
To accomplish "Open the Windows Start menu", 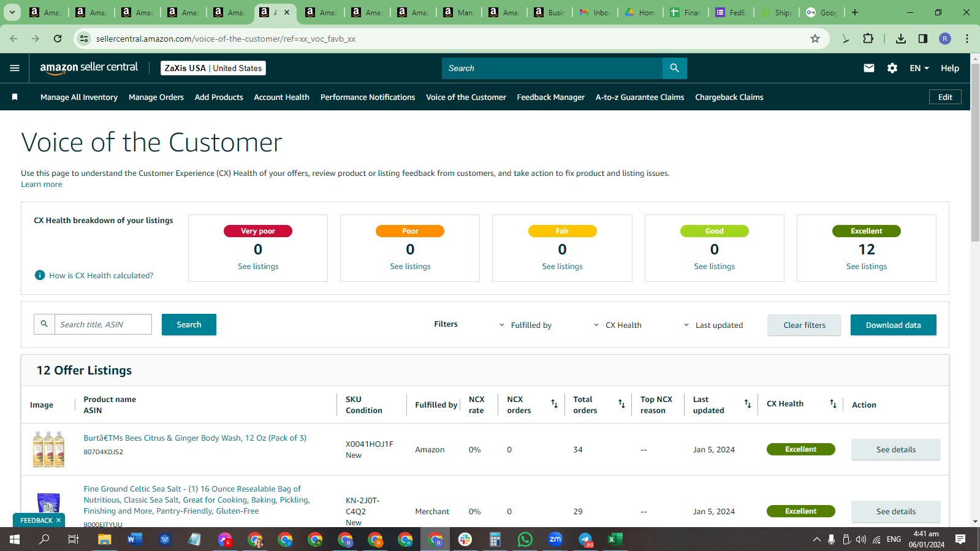I will point(15,539).
